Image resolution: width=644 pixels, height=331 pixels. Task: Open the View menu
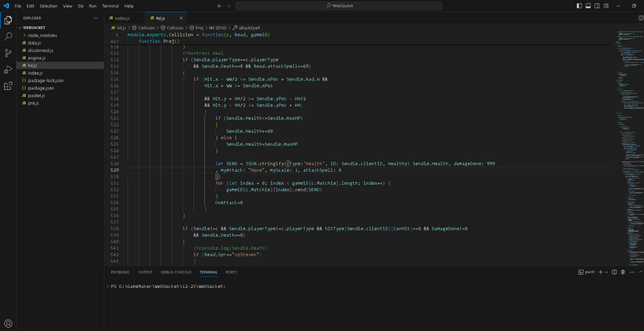pyautogui.click(x=68, y=6)
